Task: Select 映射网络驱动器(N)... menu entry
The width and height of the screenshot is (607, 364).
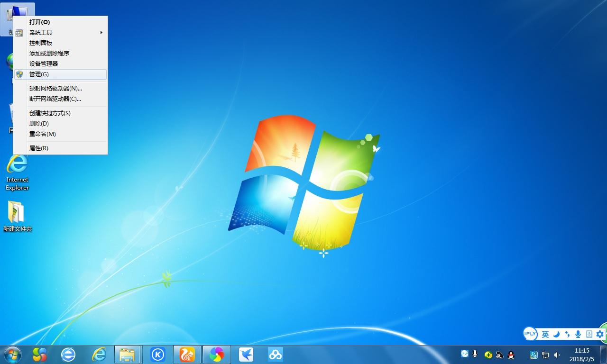Action: pos(60,89)
